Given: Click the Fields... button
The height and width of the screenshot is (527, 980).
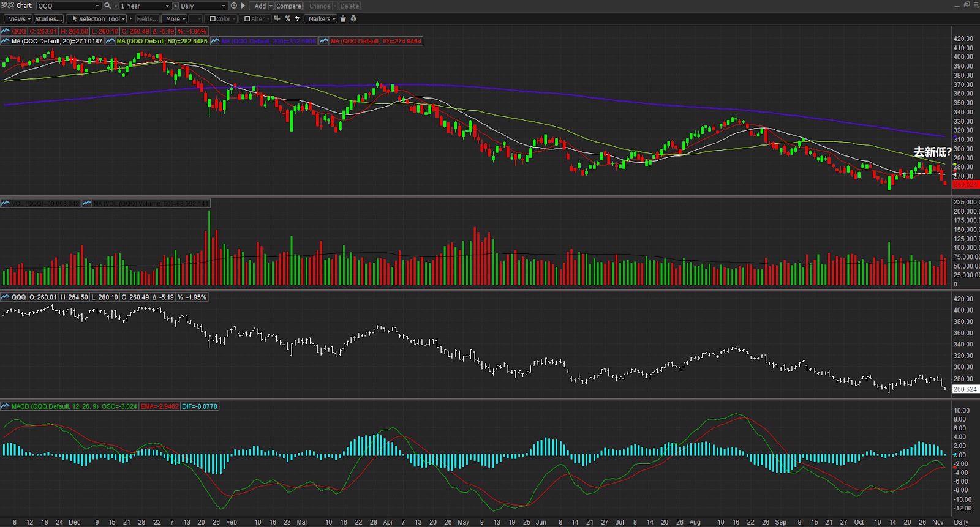Looking at the screenshot, I should 147,19.
